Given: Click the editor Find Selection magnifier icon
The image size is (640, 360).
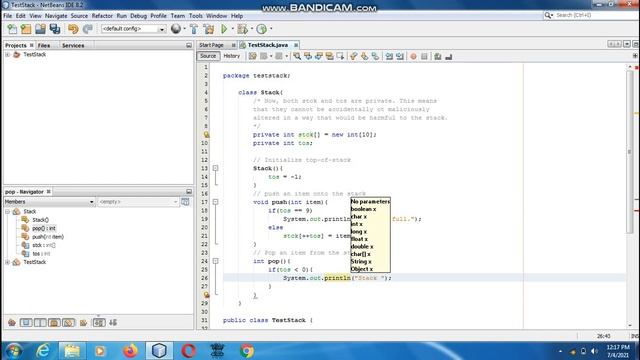Looking at the screenshot, I should pyautogui.click(x=297, y=56).
